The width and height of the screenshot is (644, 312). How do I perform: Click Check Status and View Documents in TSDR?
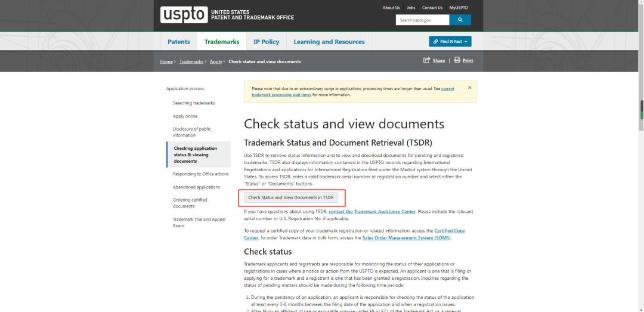(291, 197)
